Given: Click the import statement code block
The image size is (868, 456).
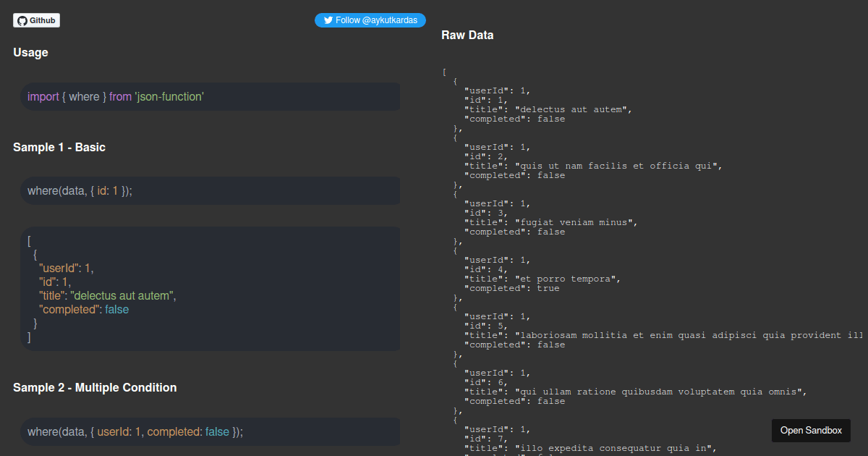Looking at the screenshot, I should tap(210, 96).
